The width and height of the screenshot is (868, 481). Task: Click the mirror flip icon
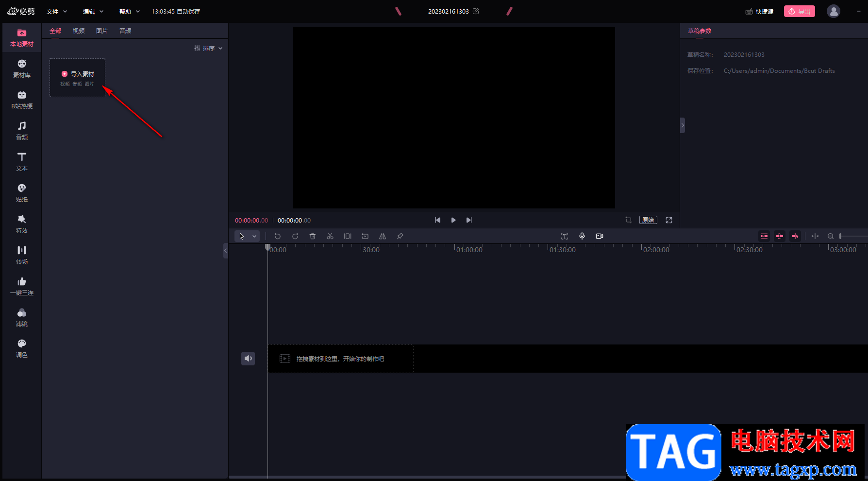coord(383,236)
